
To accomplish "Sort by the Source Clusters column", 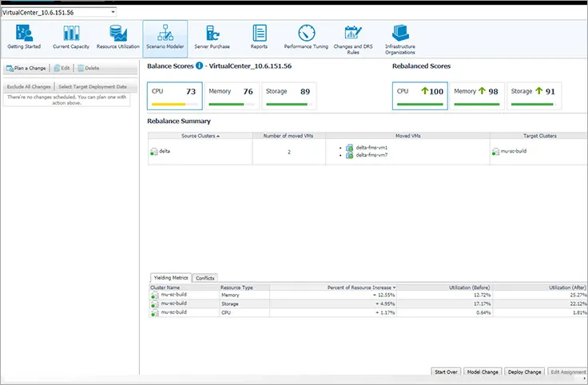I will coord(200,137).
